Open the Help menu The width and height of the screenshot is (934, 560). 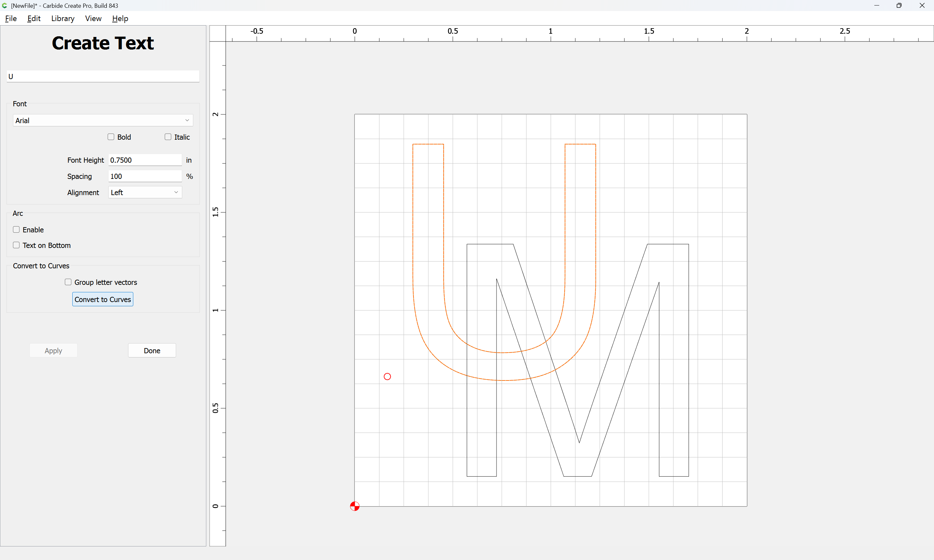click(120, 18)
